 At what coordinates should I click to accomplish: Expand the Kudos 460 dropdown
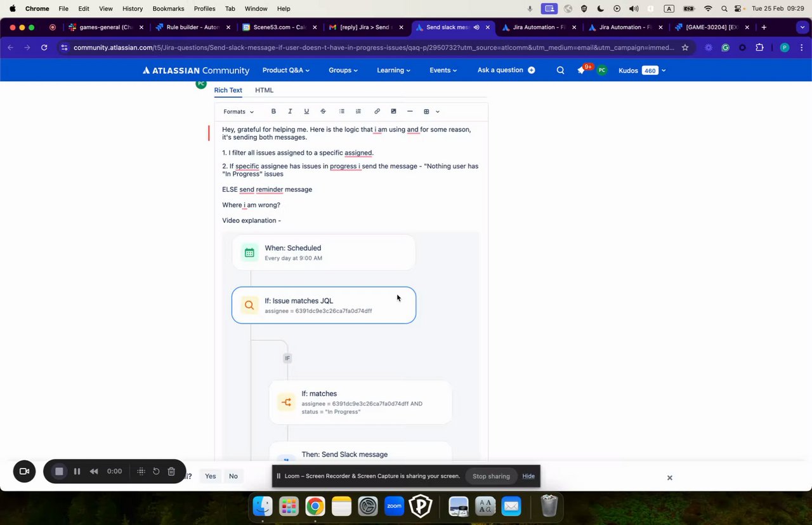(x=664, y=70)
